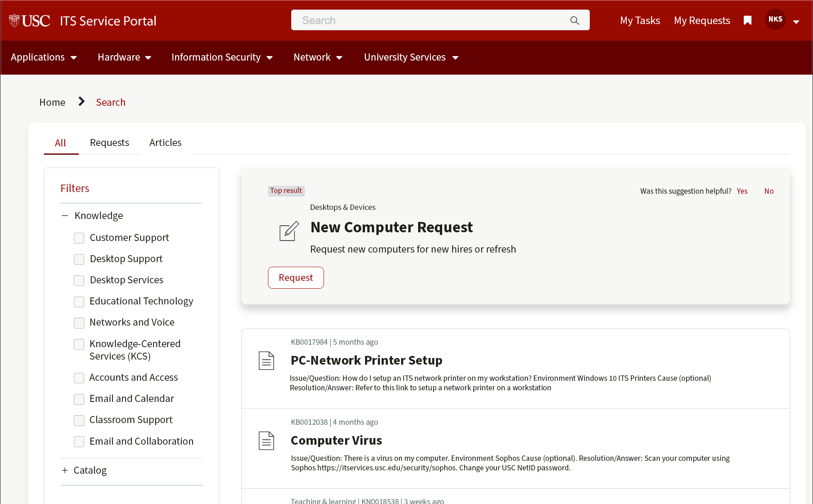
Task: Click into the Search input field
Action: pos(431,20)
